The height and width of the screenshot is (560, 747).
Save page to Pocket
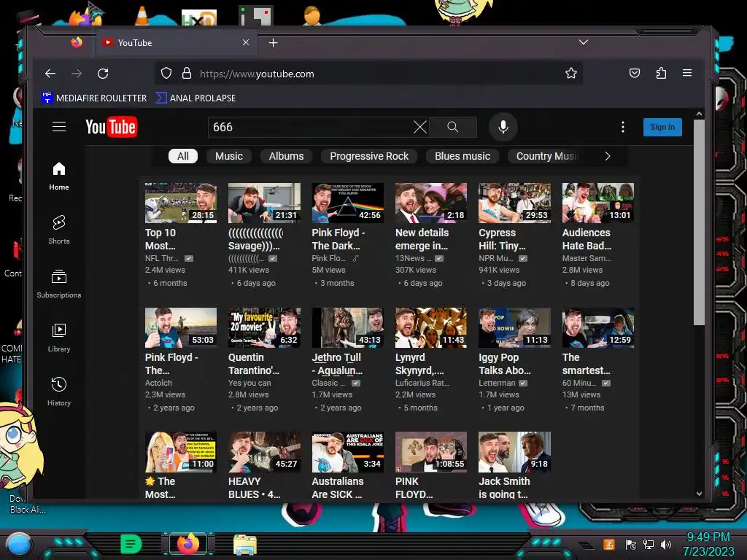(635, 74)
